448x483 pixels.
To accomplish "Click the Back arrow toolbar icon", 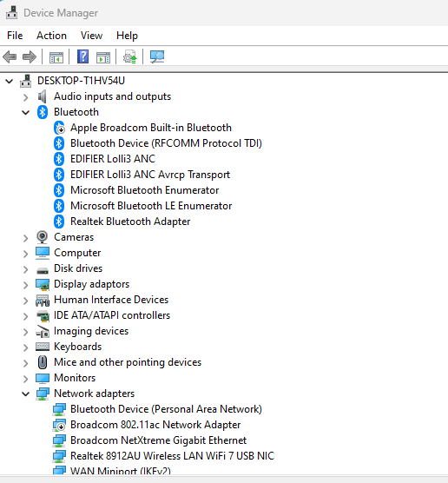I will click(x=10, y=57).
